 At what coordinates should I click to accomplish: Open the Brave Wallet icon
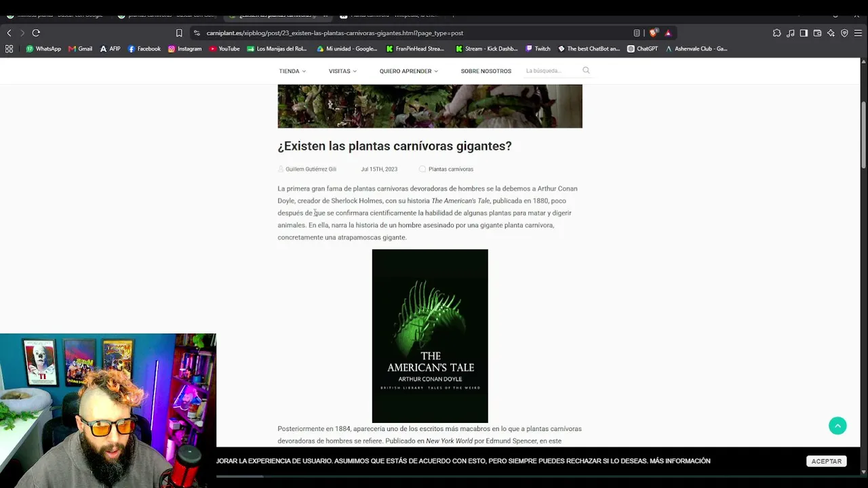(x=817, y=33)
